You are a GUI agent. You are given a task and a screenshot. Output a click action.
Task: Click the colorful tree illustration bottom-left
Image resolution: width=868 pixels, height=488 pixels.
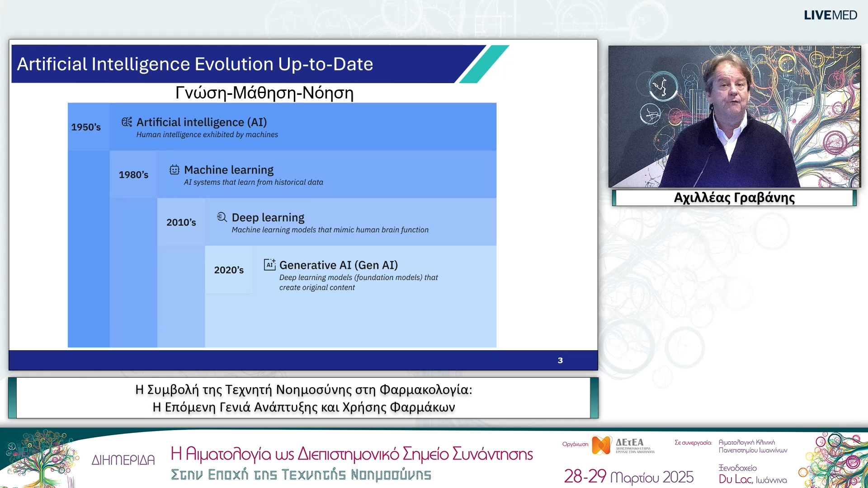(x=41, y=459)
